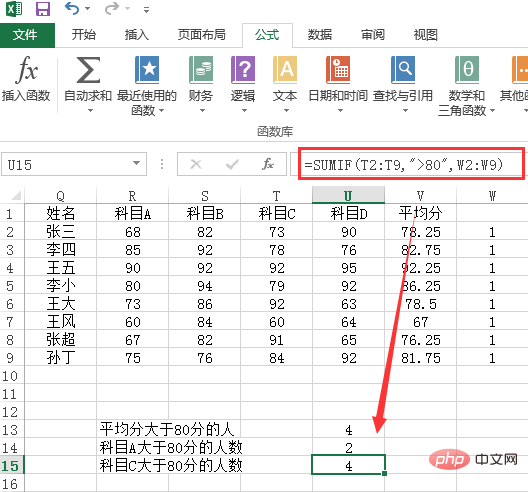Switch to the 视图 View tab

[x=426, y=35]
